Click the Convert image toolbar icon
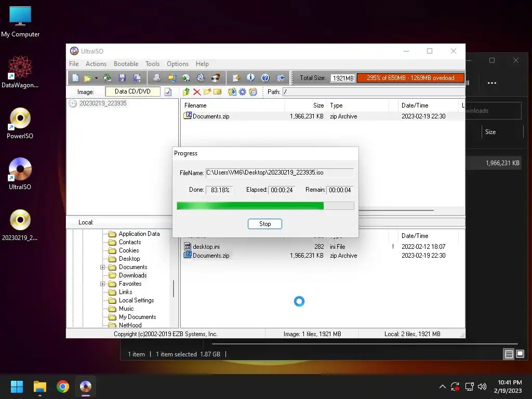The image size is (532, 399). click(x=187, y=78)
